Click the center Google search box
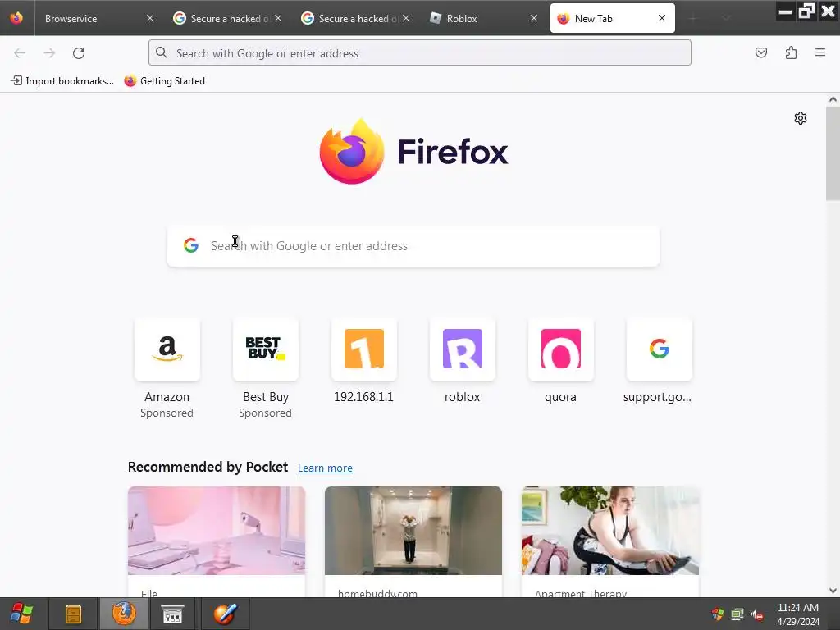The height and width of the screenshot is (630, 840). [413, 246]
